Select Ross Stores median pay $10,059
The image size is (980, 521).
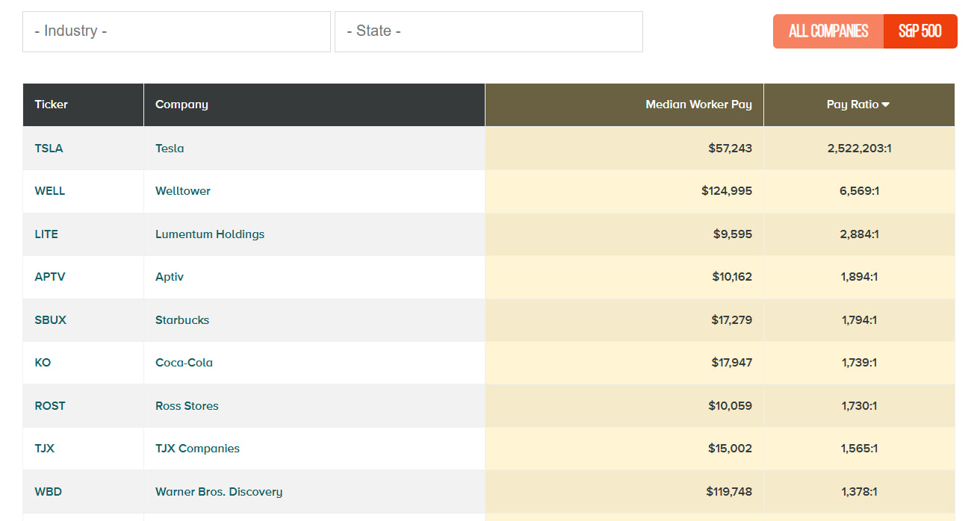coord(731,405)
